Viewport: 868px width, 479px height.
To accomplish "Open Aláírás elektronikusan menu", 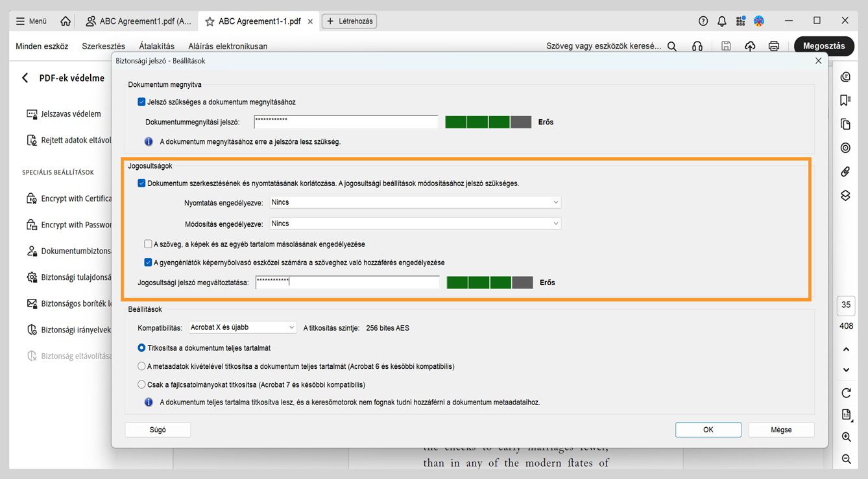I will (228, 46).
